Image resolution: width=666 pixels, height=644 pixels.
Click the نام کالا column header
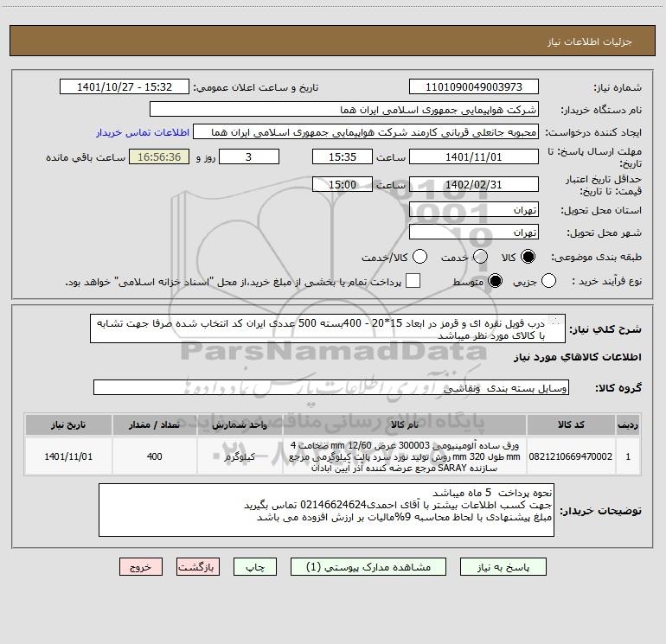coord(405,424)
